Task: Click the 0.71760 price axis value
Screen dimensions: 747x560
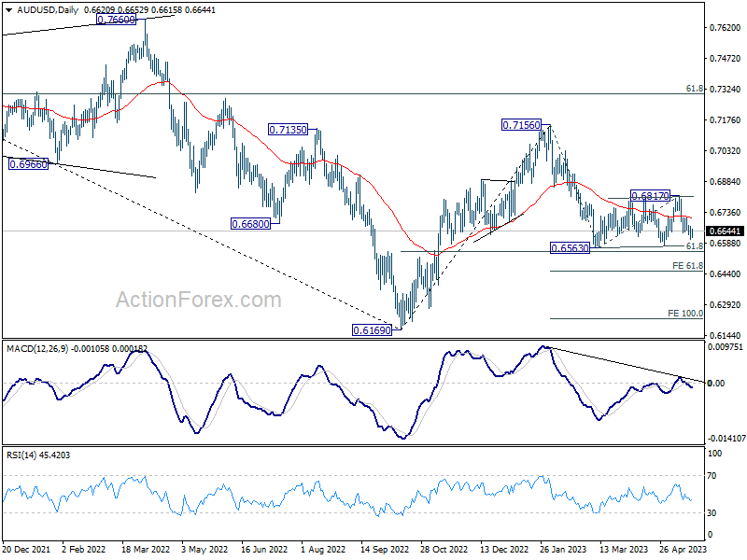Action: (726, 120)
